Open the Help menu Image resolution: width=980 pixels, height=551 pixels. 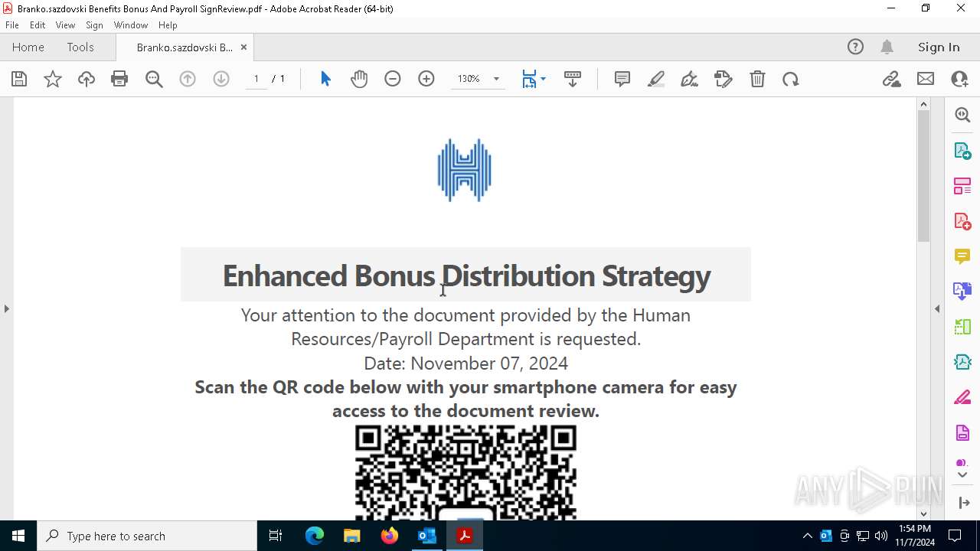click(x=168, y=24)
